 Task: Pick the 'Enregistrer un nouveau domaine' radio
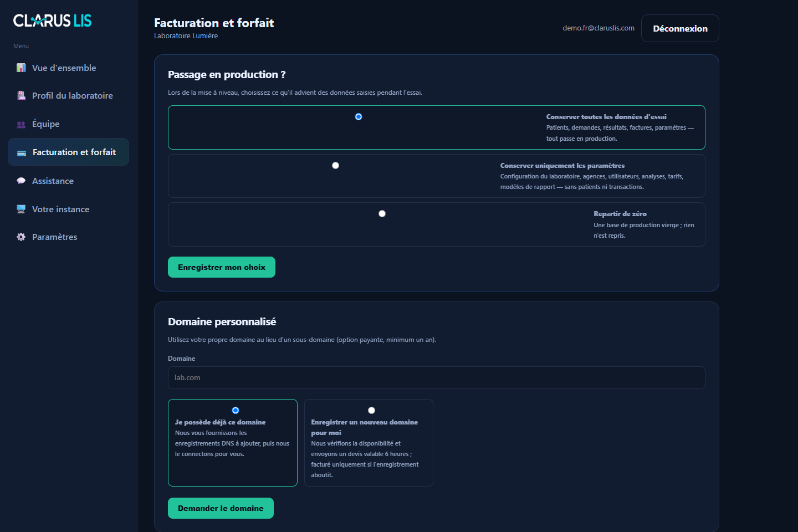[x=371, y=410]
